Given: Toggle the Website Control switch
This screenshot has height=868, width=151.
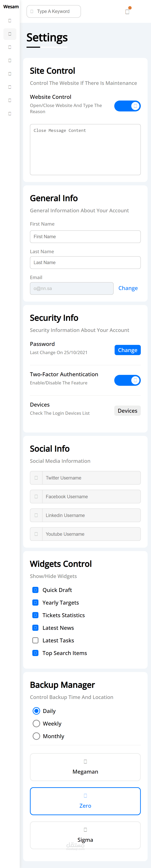Looking at the screenshot, I should tap(127, 106).
